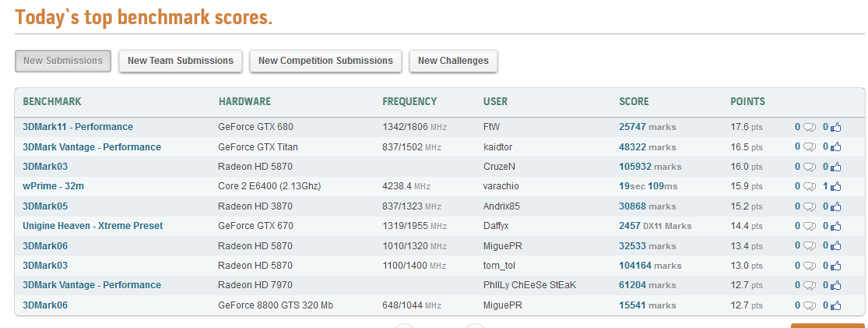Open comments for PhIlLy ChEeSe StEaK's submission
Image resolution: width=868 pixels, height=328 pixels.
(x=810, y=285)
